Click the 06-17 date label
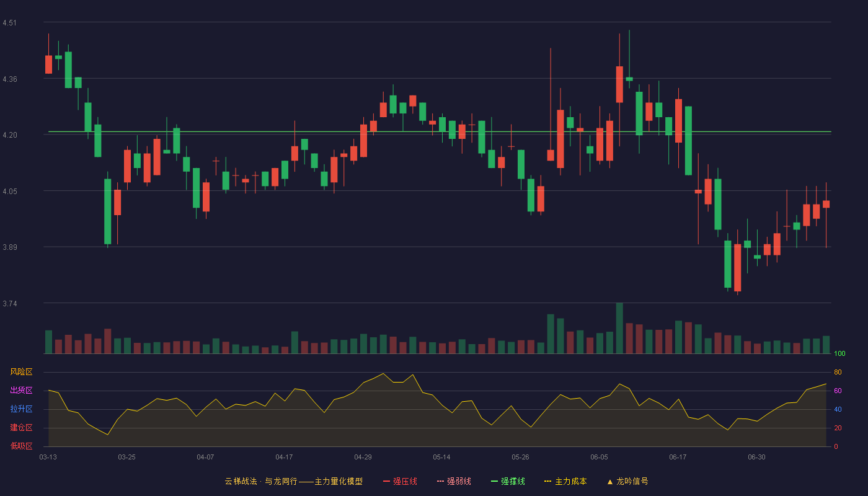This screenshot has width=868, height=496. click(x=678, y=457)
